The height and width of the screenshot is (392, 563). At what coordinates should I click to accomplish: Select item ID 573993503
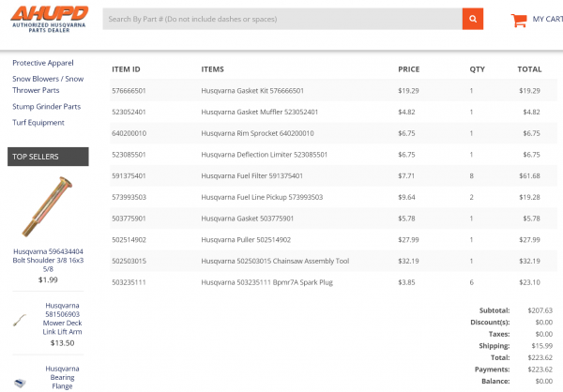(x=129, y=197)
